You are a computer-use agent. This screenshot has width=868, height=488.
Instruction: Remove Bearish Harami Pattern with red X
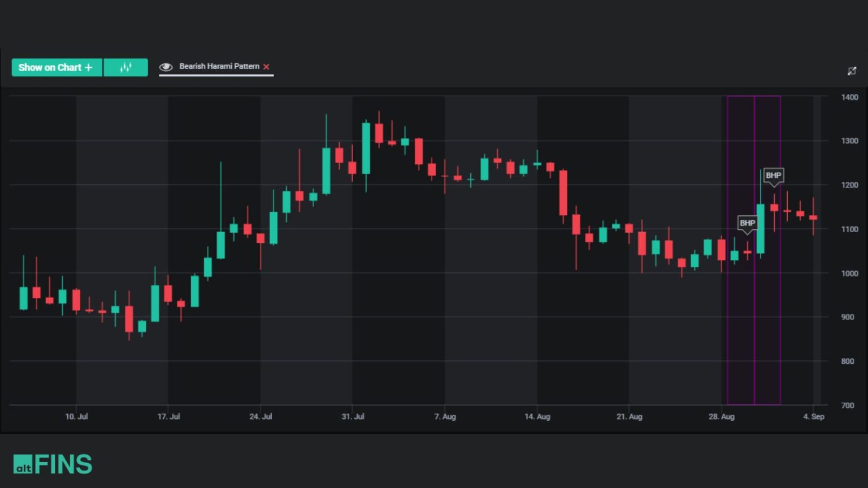[x=266, y=67]
